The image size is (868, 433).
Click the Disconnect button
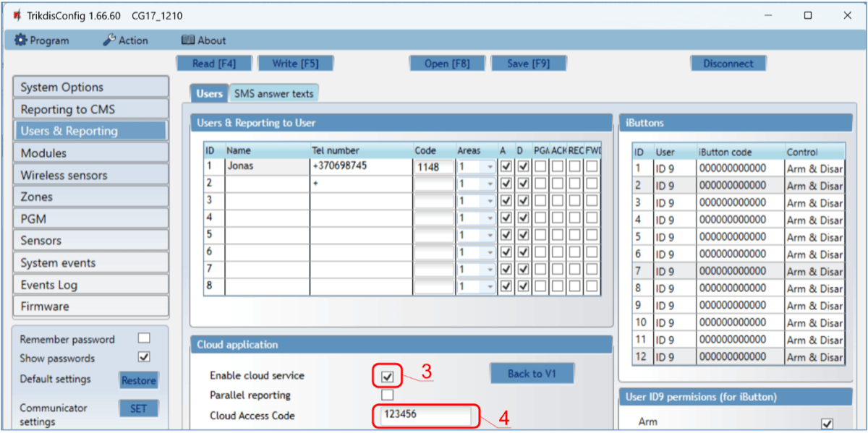pos(728,64)
